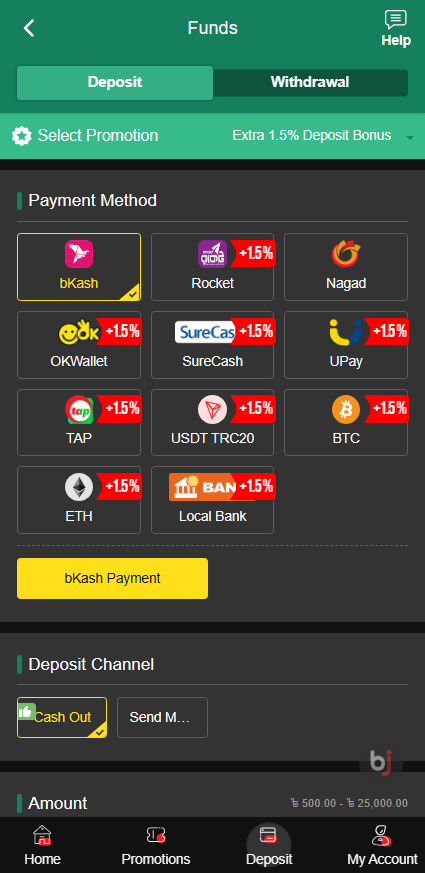Viewport: 425px width, 873px height.
Task: Open Extra 1.5% Deposit Bonus selector
Action: 312,135
